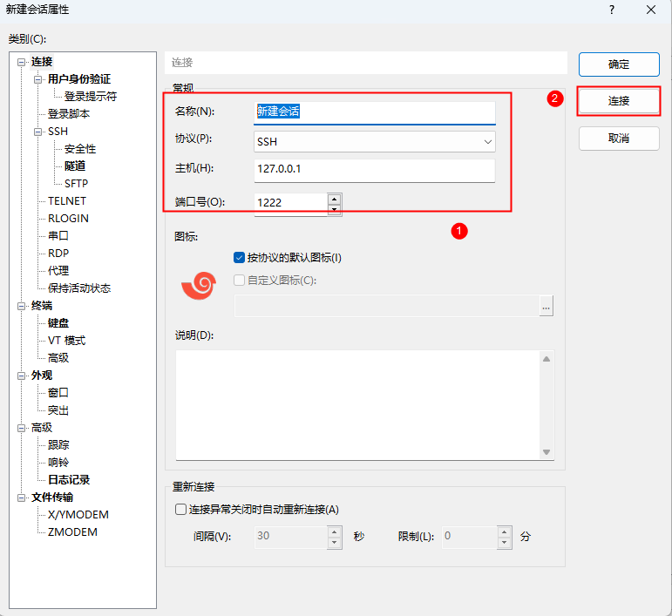Enable 连接异常关闭时自动重新连接 checkbox
The width and height of the screenshot is (672, 616).
point(181,510)
